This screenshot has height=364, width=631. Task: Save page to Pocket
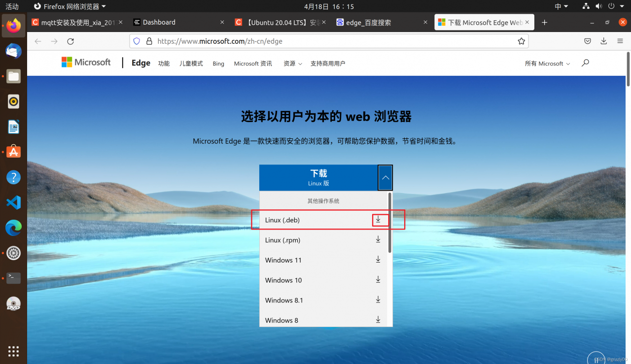coord(587,41)
